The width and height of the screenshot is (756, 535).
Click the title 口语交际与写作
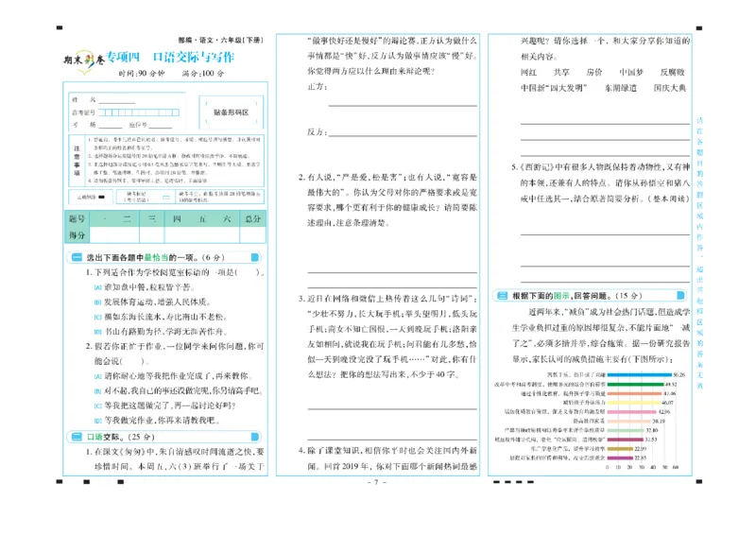(x=194, y=57)
